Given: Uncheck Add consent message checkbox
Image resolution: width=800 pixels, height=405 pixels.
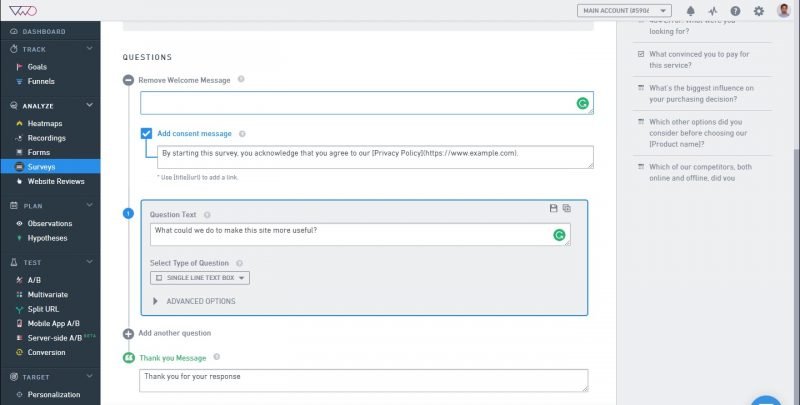Looking at the screenshot, I should tap(146, 133).
